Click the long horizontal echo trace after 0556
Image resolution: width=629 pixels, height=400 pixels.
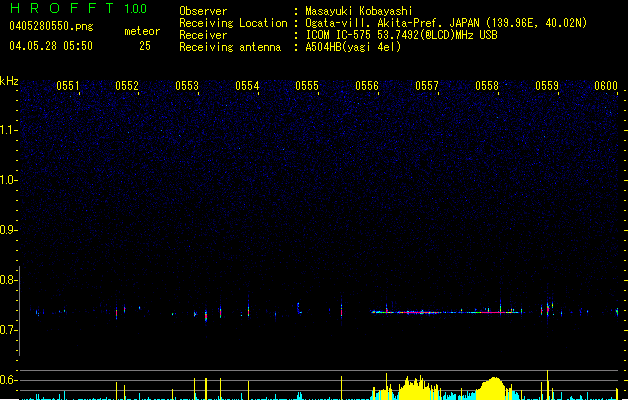click(445, 312)
